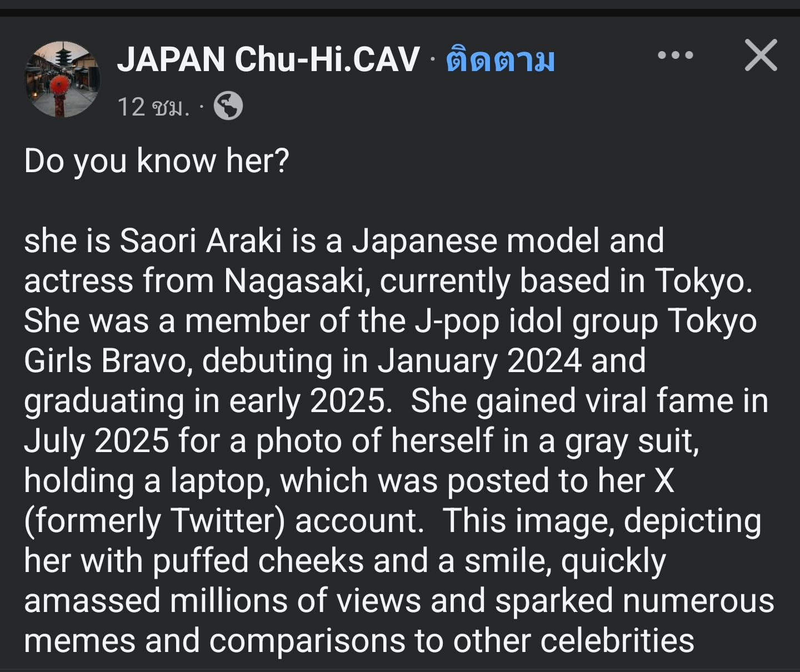Open the three-dot post options menu
Viewport: 800px width, 672px height.
(x=675, y=55)
